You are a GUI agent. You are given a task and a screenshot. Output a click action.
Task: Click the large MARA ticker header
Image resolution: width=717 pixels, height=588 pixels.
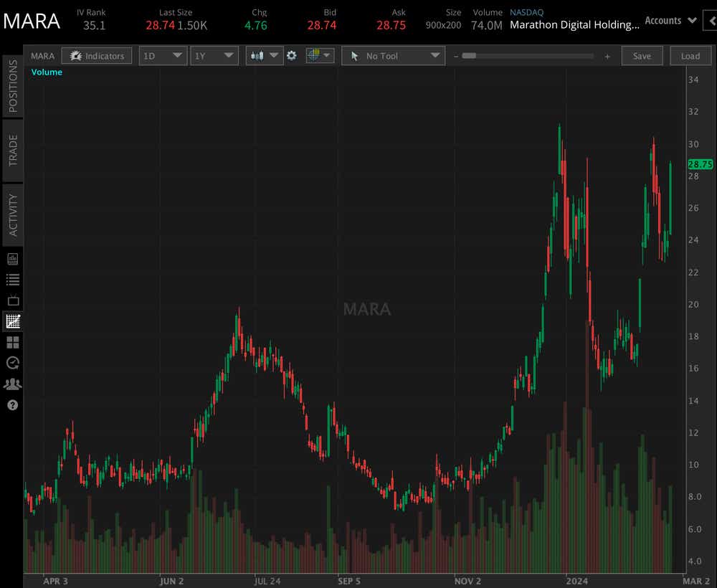pyautogui.click(x=32, y=21)
